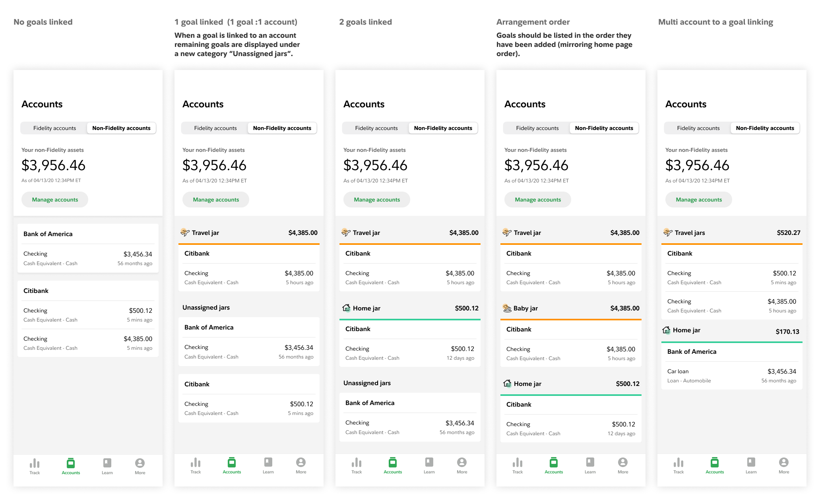Open Learn icon in 'Arrangement order' screen
Viewport: 820px width, 504px height.
tap(590, 462)
